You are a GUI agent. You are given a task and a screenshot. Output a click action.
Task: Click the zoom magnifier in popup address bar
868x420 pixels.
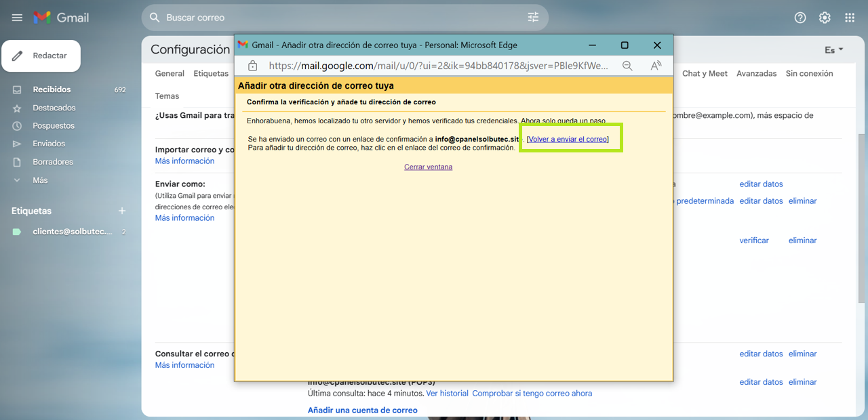(627, 66)
